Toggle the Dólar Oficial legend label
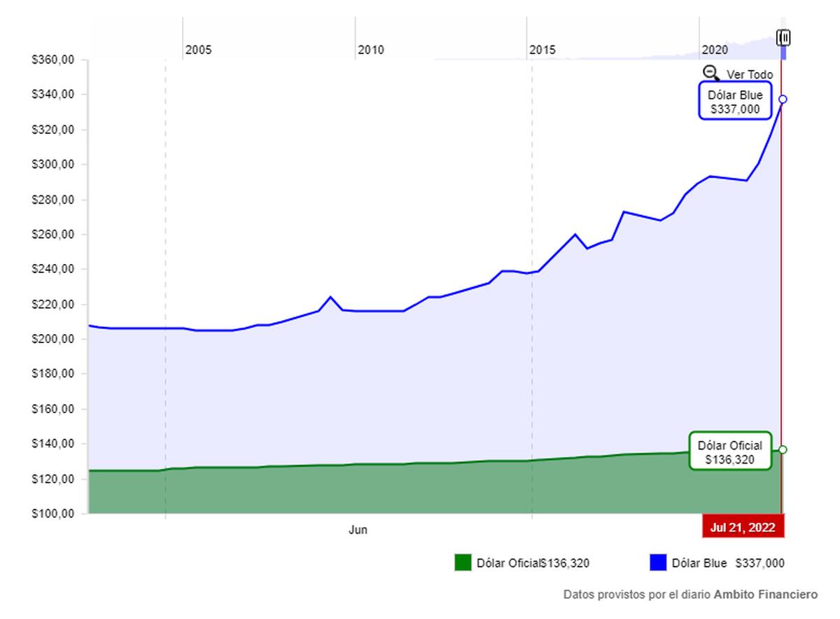The image size is (840, 619). [x=508, y=563]
